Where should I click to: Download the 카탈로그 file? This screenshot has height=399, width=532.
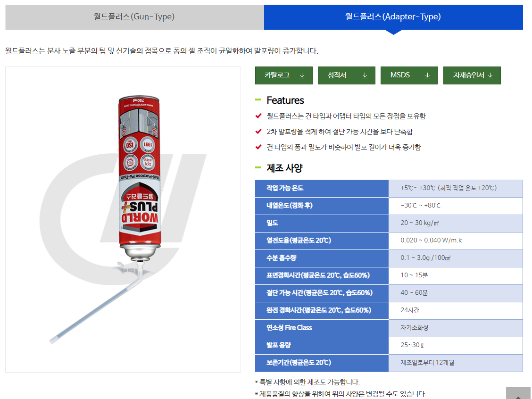pyautogui.click(x=283, y=75)
